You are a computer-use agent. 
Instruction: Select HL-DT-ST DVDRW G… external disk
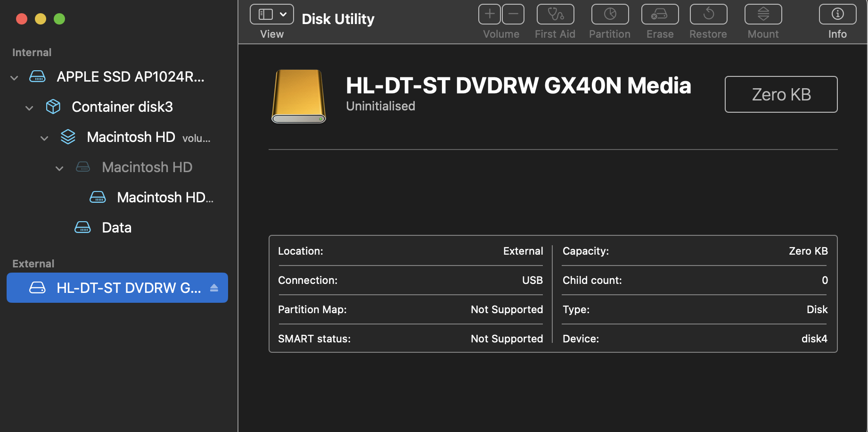coord(117,288)
